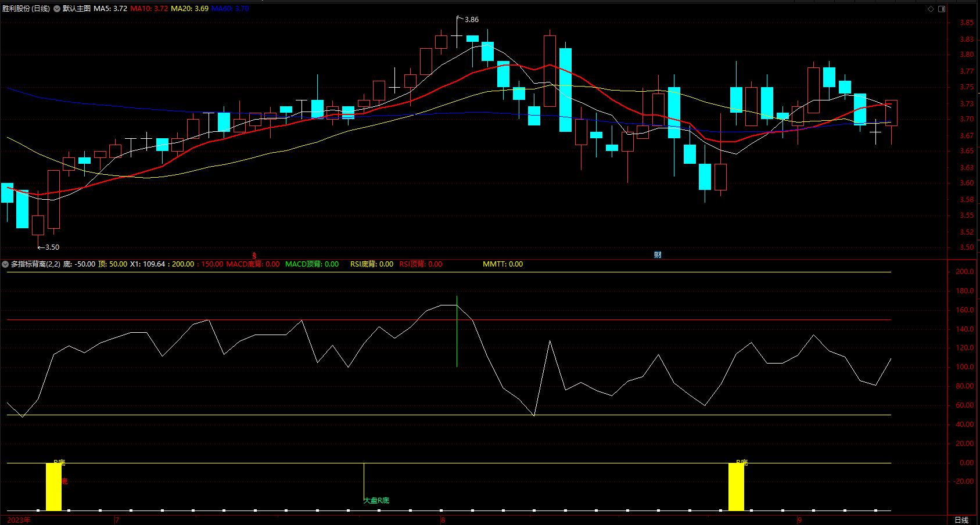
Task: Click the MACD底背: 0.00 readout
Action: coord(253,264)
